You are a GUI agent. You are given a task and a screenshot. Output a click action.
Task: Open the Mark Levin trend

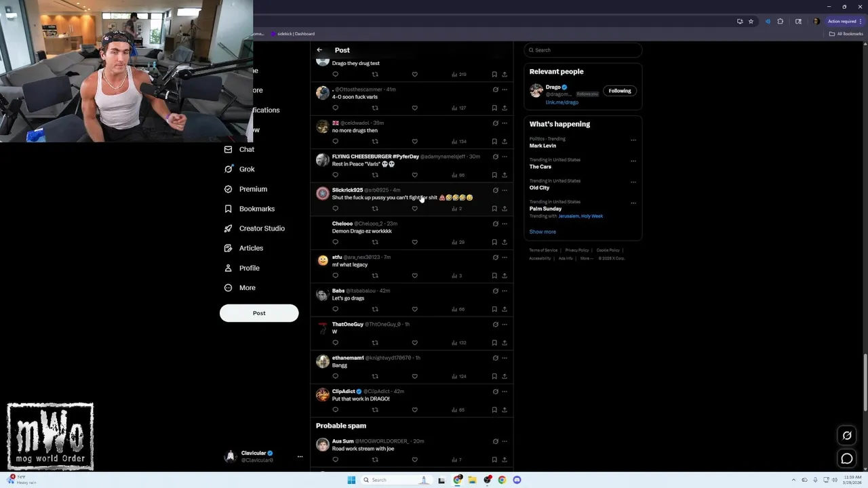[x=542, y=146]
